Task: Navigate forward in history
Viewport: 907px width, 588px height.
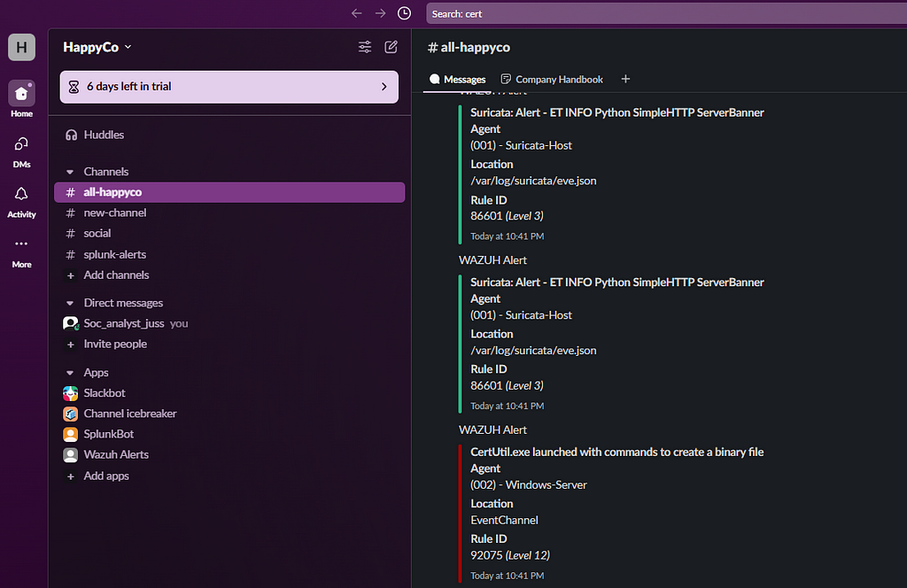Action: pos(380,13)
